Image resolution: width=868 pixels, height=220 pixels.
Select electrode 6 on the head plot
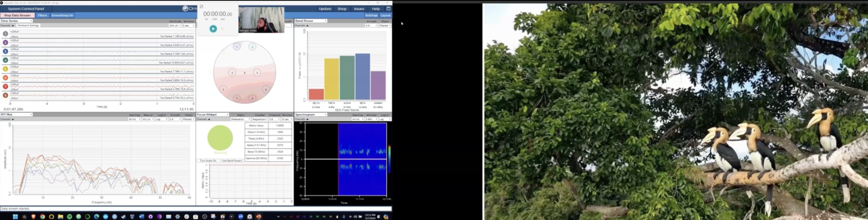click(x=266, y=89)
